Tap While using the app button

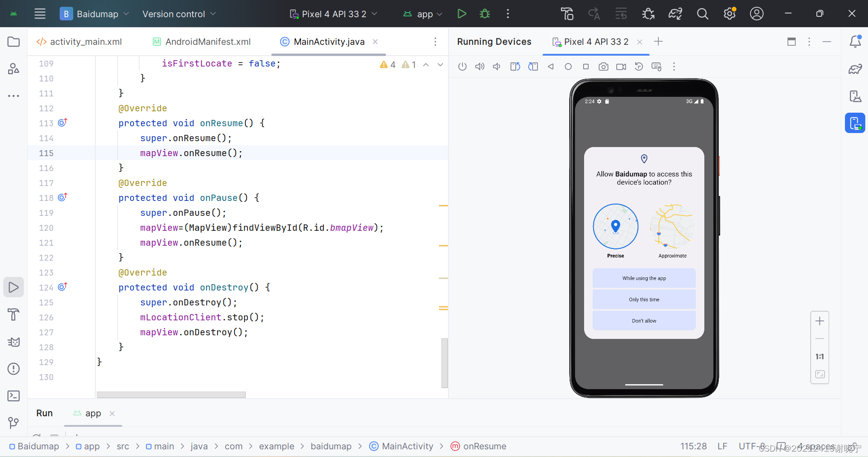(x=644, y=278)
